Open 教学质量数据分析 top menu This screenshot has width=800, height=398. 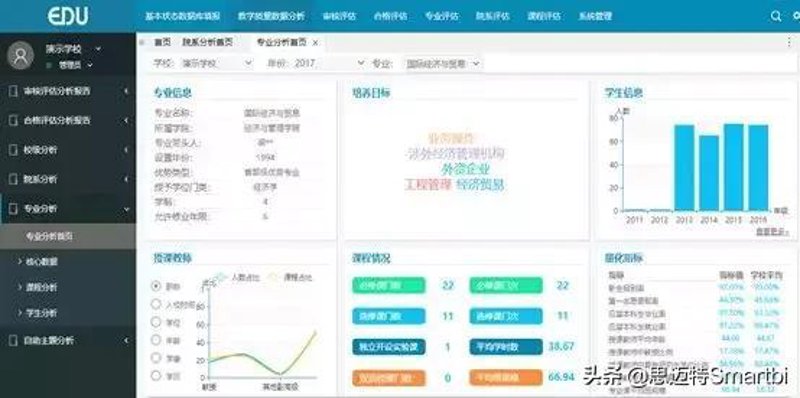pos(271,16)
